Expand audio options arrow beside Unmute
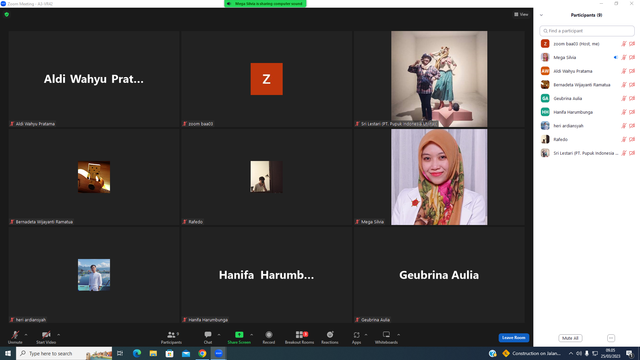 26,335
